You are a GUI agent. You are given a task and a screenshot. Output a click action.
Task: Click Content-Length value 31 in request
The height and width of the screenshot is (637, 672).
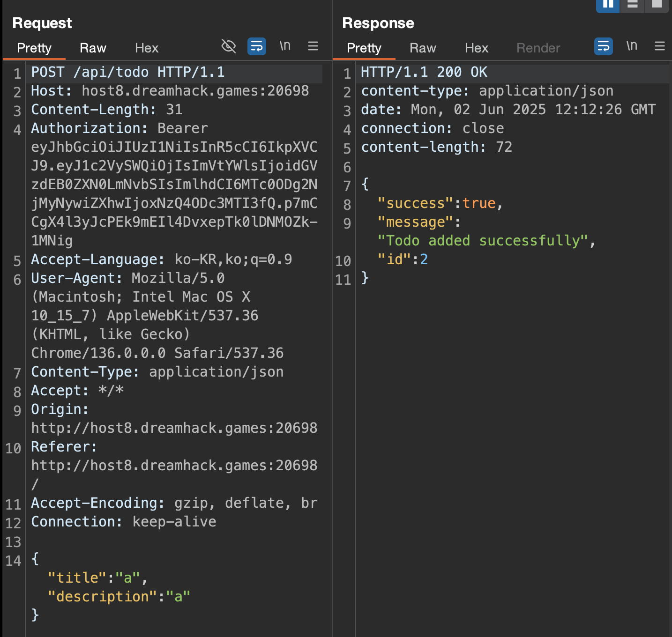[174, 110]
